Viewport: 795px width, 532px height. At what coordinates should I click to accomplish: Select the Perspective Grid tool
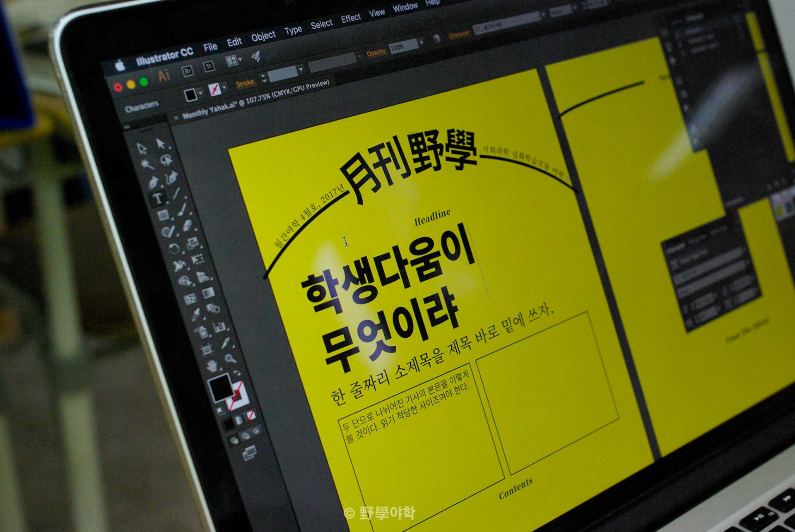203,276
